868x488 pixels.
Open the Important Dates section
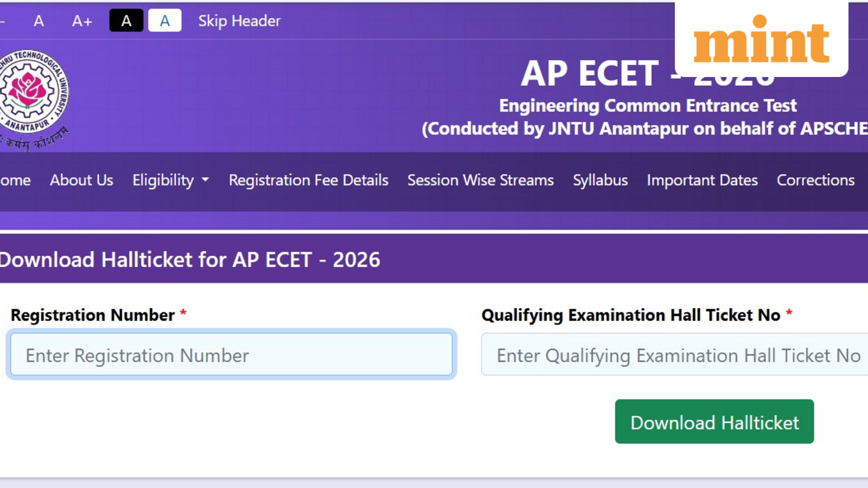coord(702,180)
